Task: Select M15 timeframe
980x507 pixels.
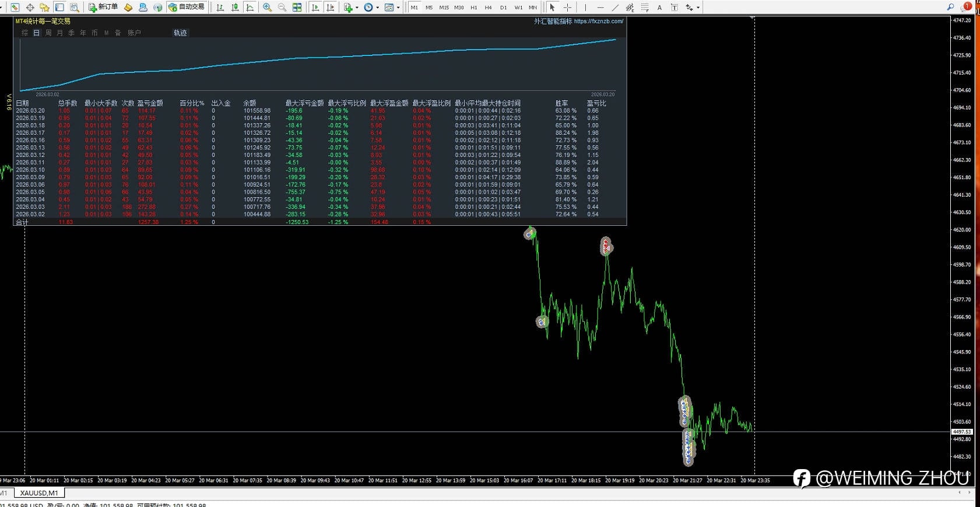Action: click(444, 7)
